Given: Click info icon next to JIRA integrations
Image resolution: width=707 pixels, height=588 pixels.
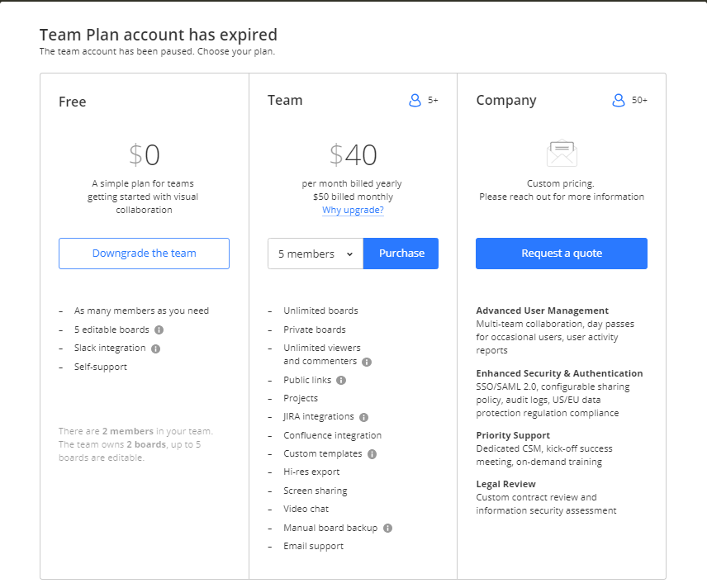Looking at the screenshot, I should 363,417.
